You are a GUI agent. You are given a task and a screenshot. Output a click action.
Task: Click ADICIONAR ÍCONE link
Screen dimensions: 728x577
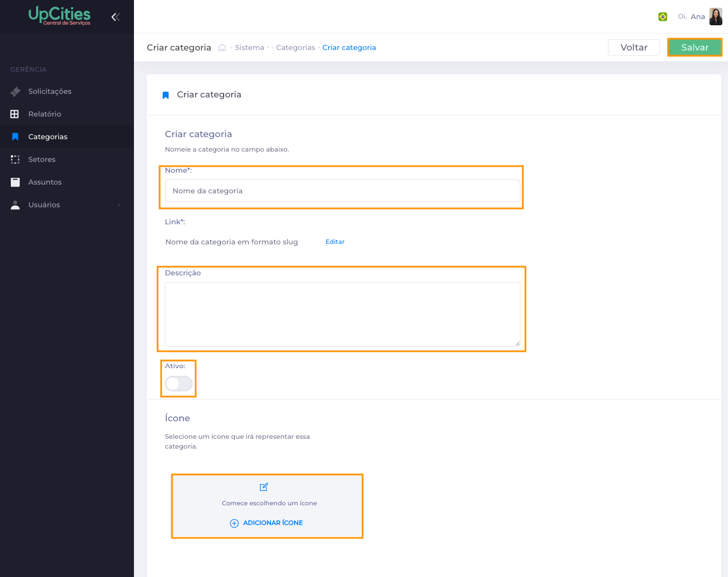click(x=273, y=523)
